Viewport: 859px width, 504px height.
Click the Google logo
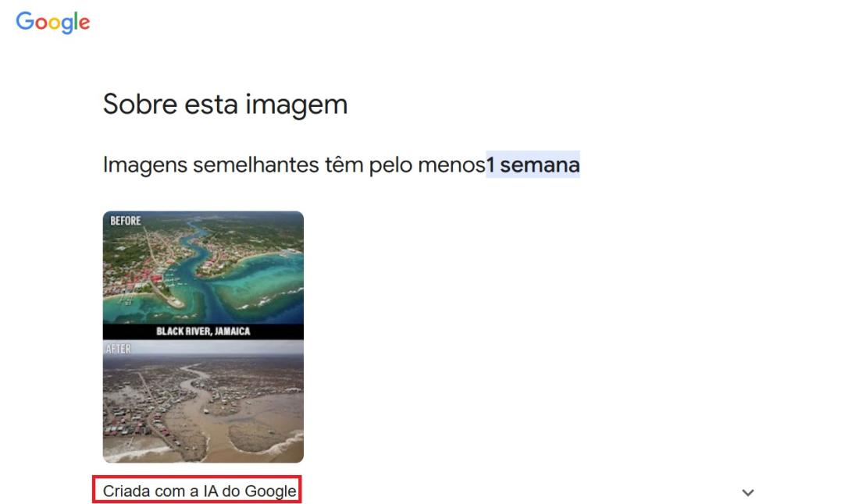pyautogui.click(x=52, y=23)
